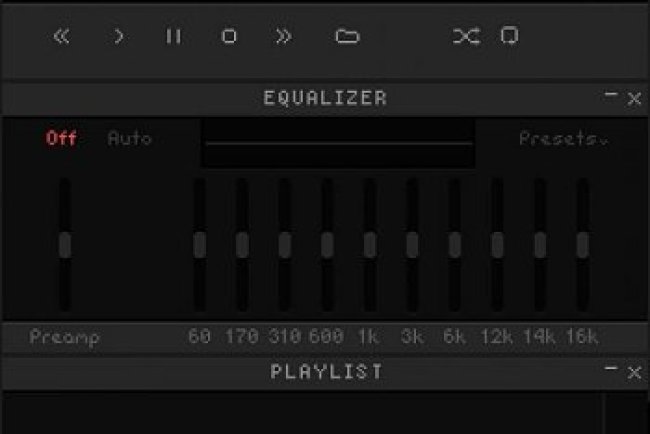Screen dimensions: 650x434
Task: Click the Preamp slider handle
Action: point(65,245)
